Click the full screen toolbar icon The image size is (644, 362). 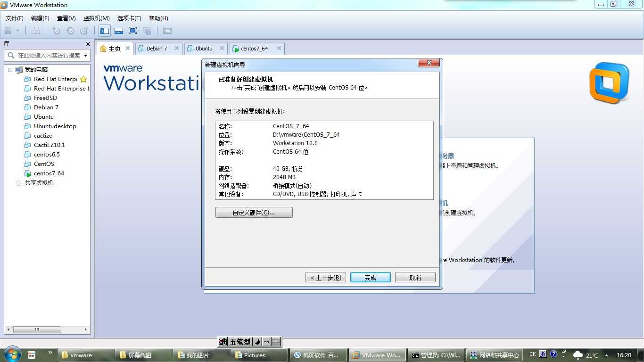(133, 31)
